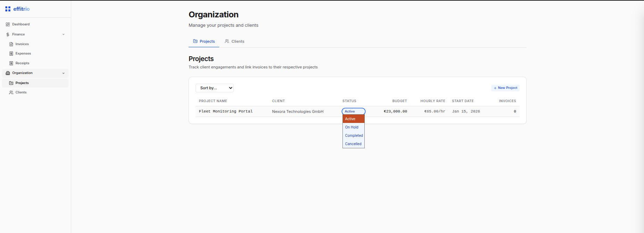Select Projects item in sidebar
The height and width of the screenshot is (233, 644).
(x=35, y=83)
